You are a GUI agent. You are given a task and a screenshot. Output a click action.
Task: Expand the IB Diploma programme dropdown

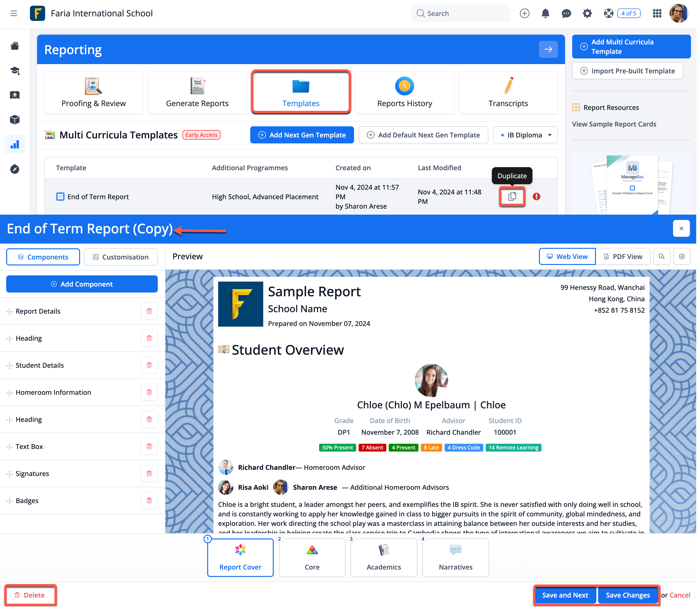coord(525,135)
